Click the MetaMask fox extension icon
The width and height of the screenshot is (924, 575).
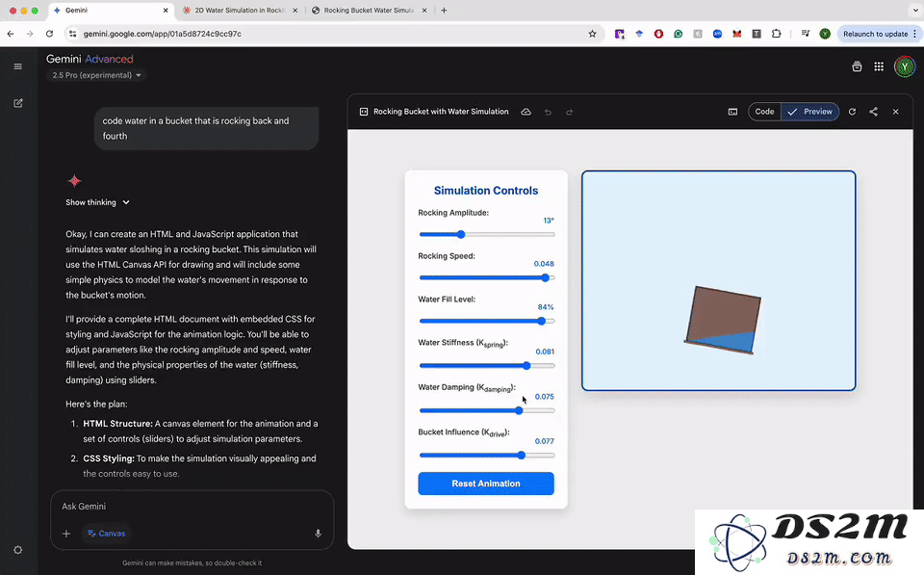point(736,34)
